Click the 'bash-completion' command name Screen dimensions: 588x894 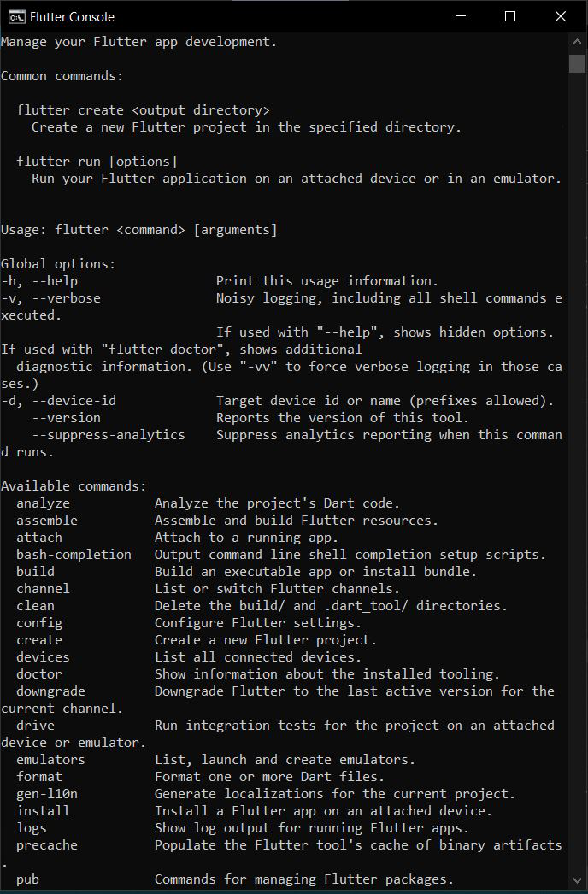tap(73, 555)
